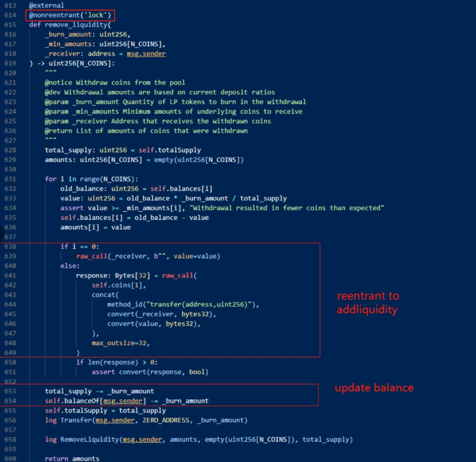476x462 pixels.
Task: Click raw_call on line 639
Action: 92,256
